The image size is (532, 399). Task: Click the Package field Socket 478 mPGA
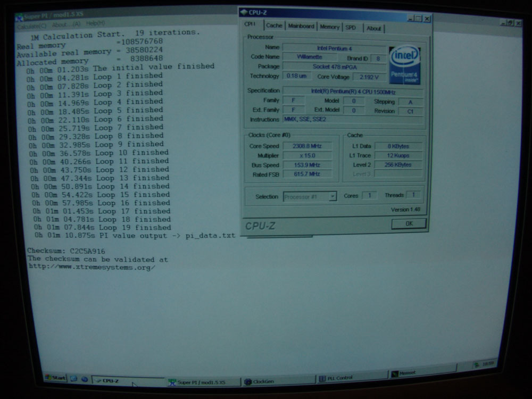pyautogui.click(x=334, y=66)
